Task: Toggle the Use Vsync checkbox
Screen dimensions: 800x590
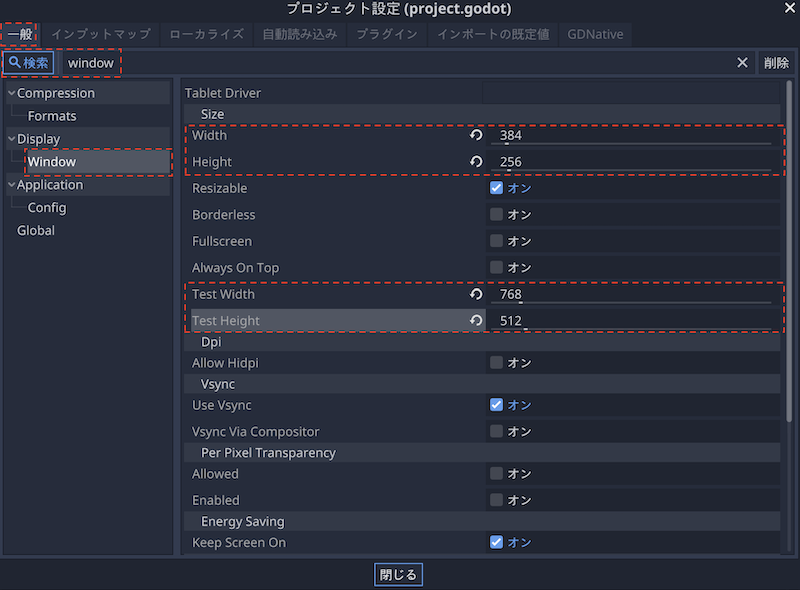Action: click(x=496, y=405)
